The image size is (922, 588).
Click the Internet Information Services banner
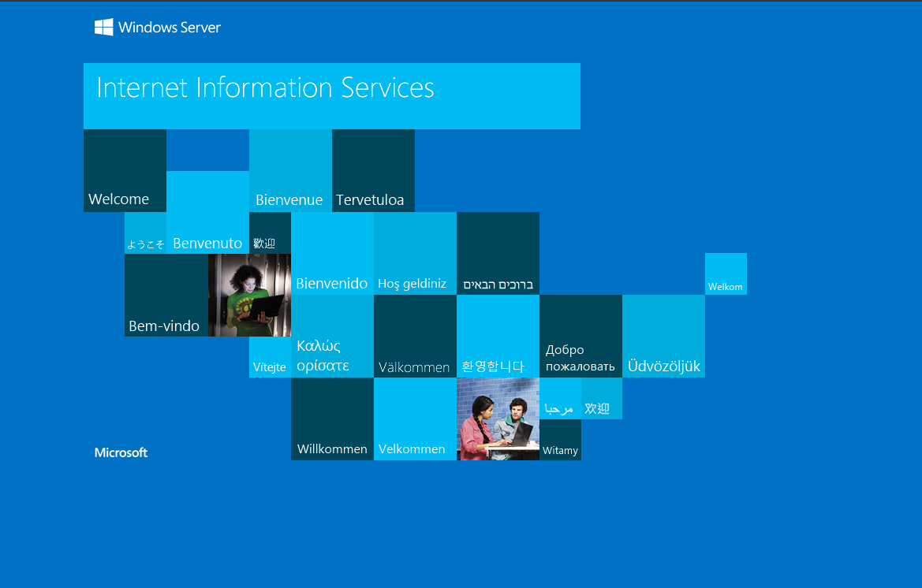(x=331, y=96)
